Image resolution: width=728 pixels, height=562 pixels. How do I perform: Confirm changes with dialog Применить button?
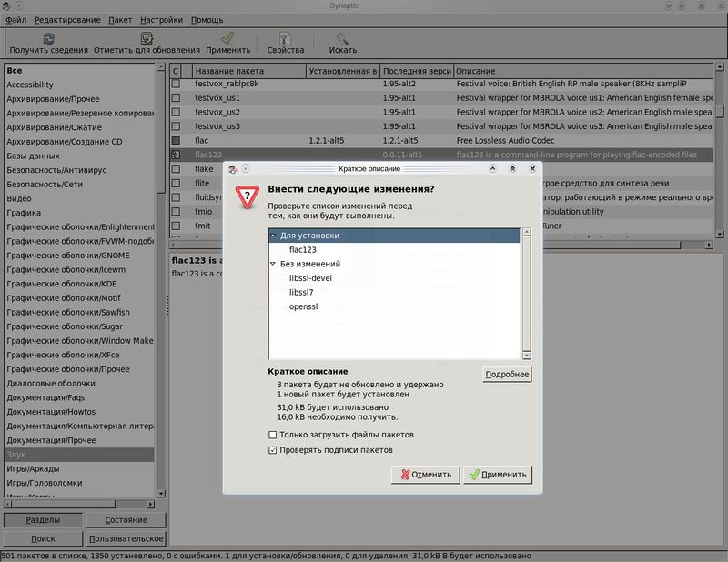click(x=498, y=475)
